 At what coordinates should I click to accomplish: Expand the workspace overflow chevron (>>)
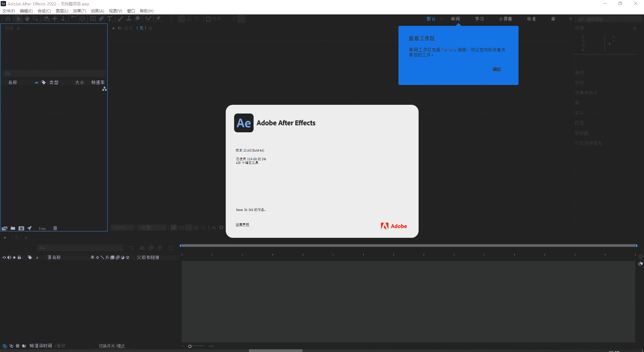click(x=571, y=19)
